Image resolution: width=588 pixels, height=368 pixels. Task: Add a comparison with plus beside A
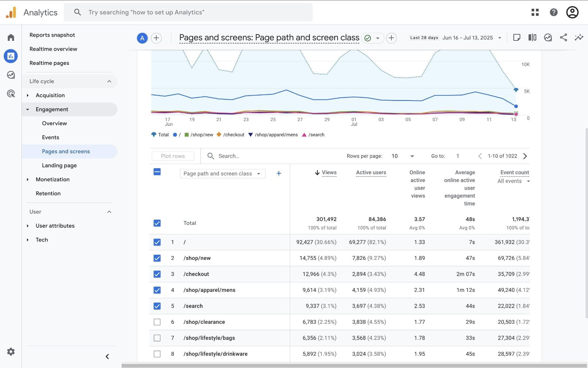tap(156, 38)
